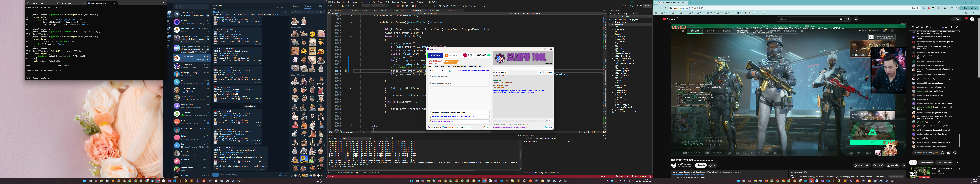
Task: Collapse code block at line 999
Action: point(351,23)
